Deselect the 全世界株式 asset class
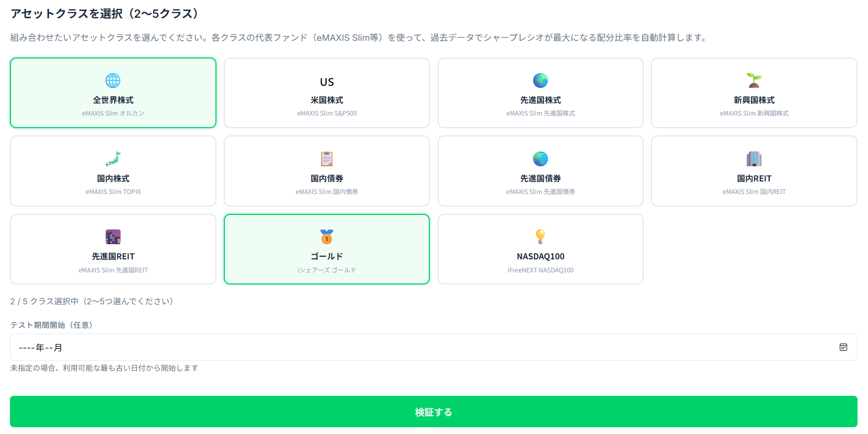The image size is (868, 434). pos(112,93)
